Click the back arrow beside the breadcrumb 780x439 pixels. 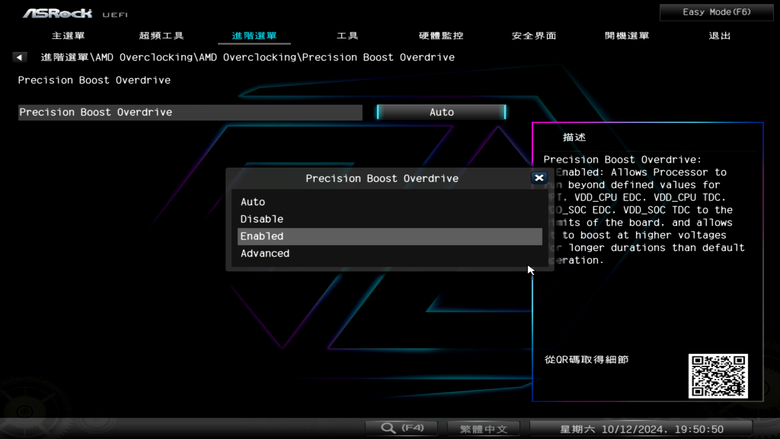19,57
